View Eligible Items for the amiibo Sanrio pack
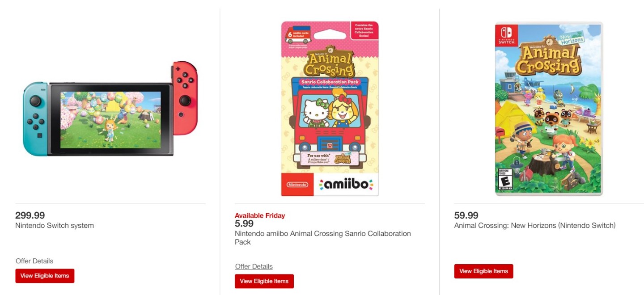Image resolution: width=644 pixels, height=295 pixels. [x=264, y=281]
